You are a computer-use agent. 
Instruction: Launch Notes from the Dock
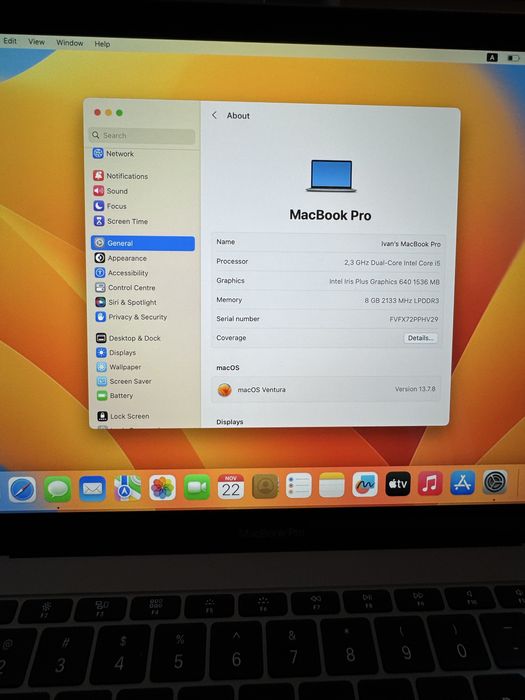pos(332,485)
